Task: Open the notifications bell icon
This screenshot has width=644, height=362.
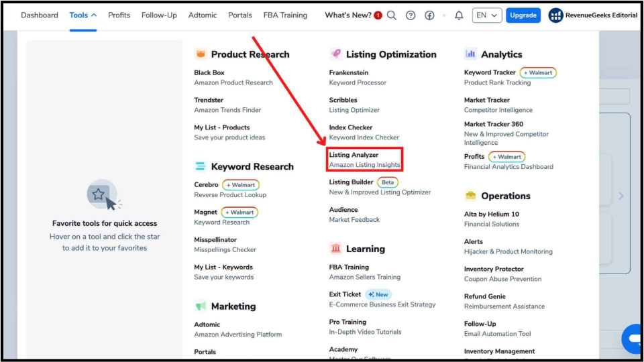Action: tap(459, 15)
